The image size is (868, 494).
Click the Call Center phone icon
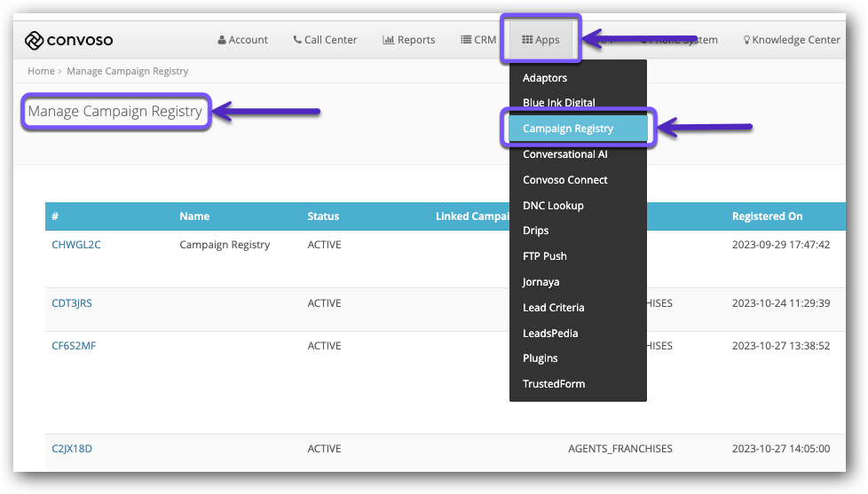pos(297,39)
